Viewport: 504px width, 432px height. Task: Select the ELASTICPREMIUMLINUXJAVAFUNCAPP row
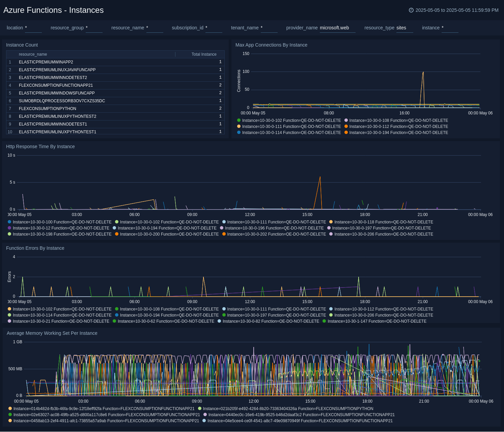pos(115,70)
